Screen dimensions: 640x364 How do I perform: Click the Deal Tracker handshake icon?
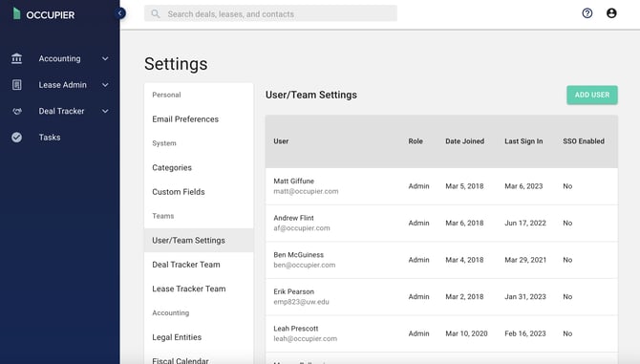pos(17,111)
